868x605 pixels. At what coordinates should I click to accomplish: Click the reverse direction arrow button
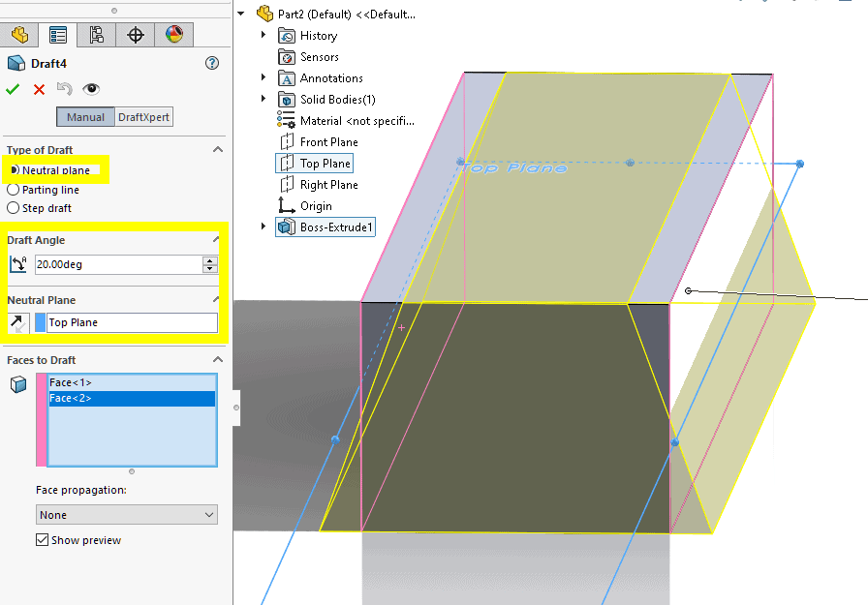click(x=18, y=323)
